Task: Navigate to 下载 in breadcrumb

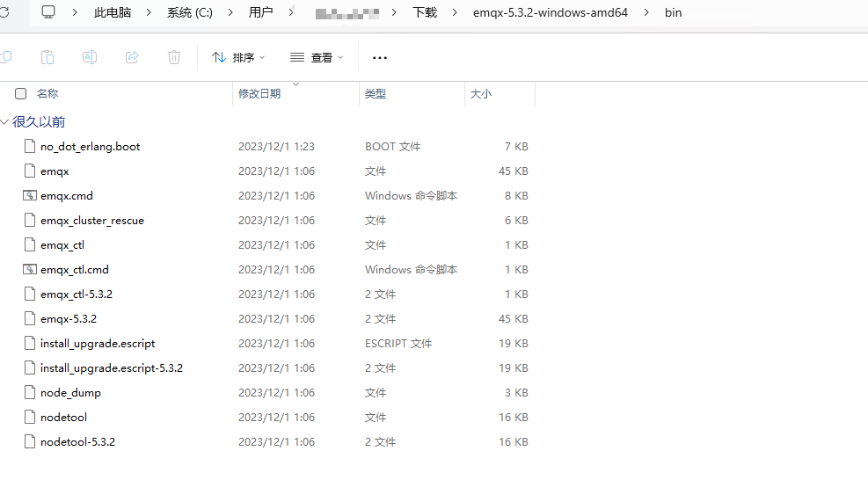Action: click(x=425, y=12)
